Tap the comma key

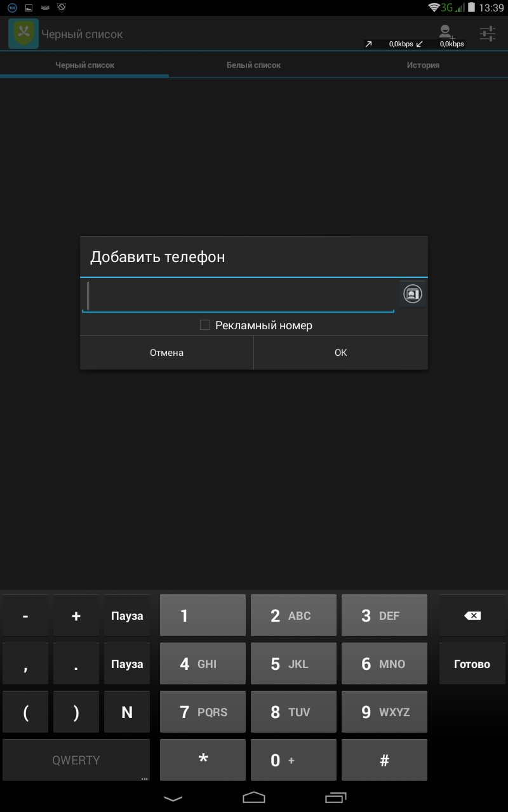tap(25, 664)
